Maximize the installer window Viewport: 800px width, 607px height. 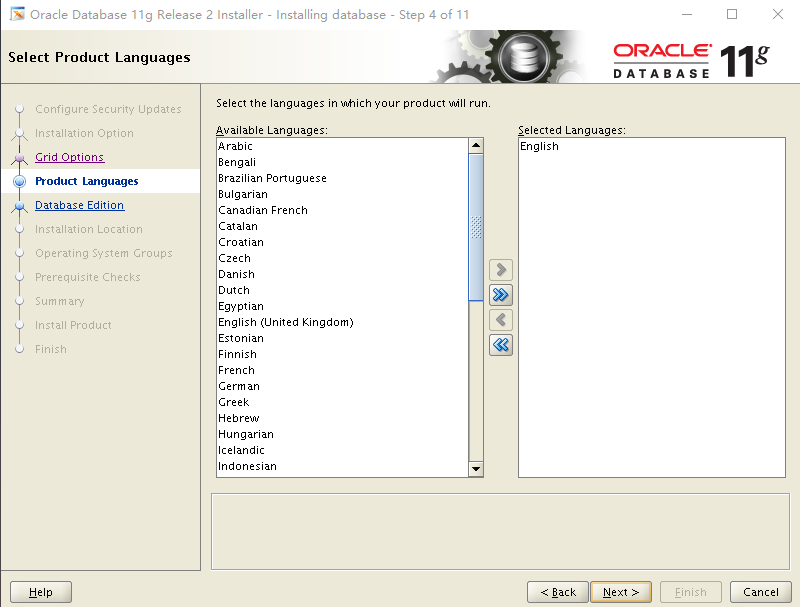(732, 14)
